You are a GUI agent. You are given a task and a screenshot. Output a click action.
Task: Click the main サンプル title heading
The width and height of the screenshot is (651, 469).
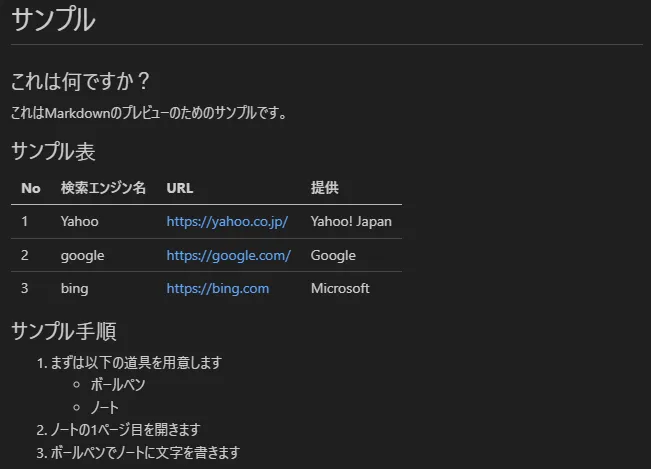[x=53, y=20]
